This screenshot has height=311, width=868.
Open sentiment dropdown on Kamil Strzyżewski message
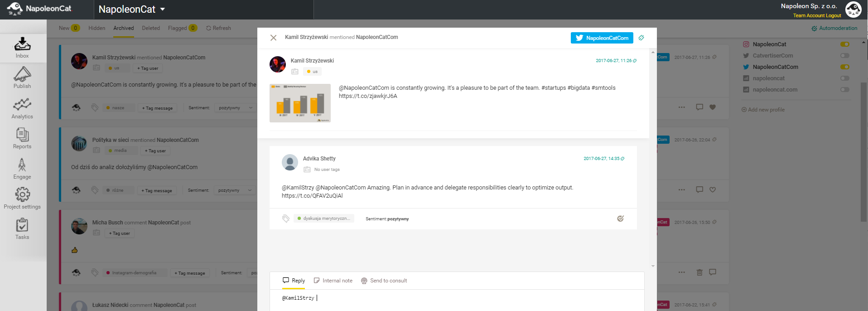[235, 108]
